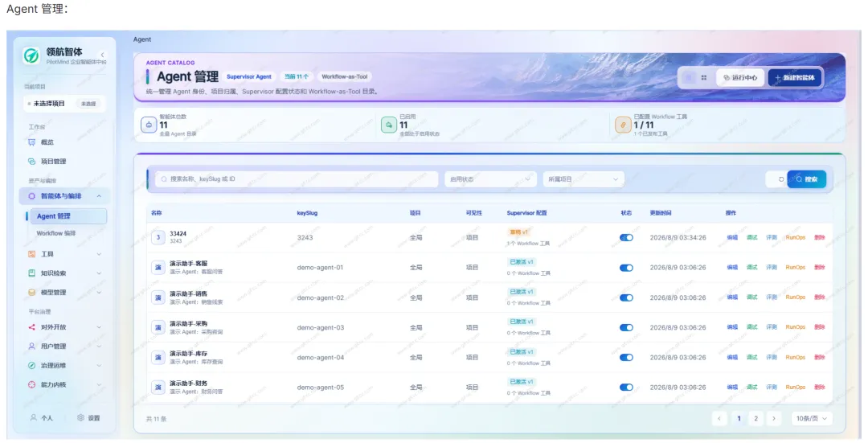Viewport: 868px width, 443px height.
Task: Click the 未选择项目 project selector
Action: [x=64, y=104]
